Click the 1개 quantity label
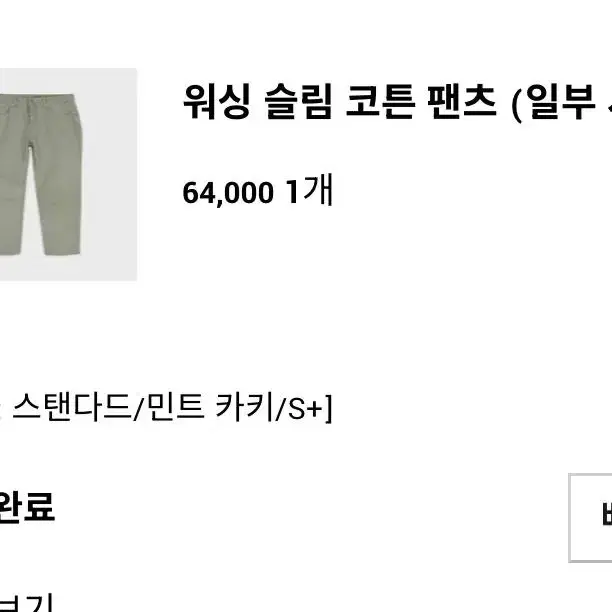The image size is (612, 612). pos(309,190)
